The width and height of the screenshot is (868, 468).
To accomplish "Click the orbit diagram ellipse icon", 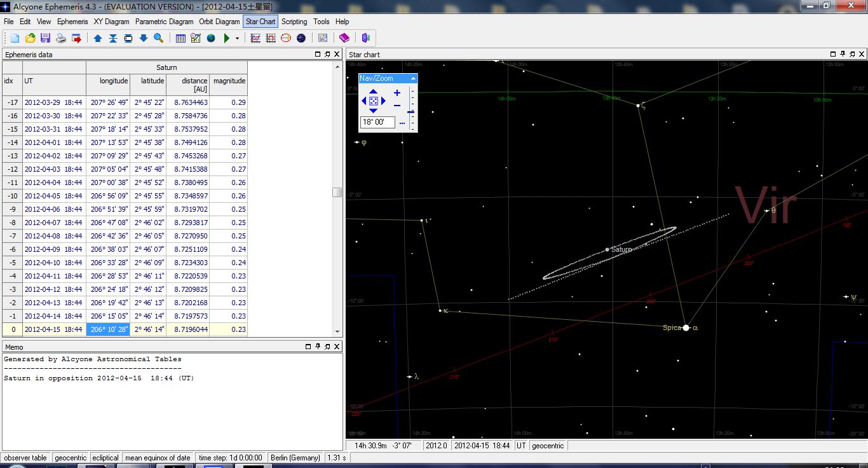I will click(x=286, y=38).
